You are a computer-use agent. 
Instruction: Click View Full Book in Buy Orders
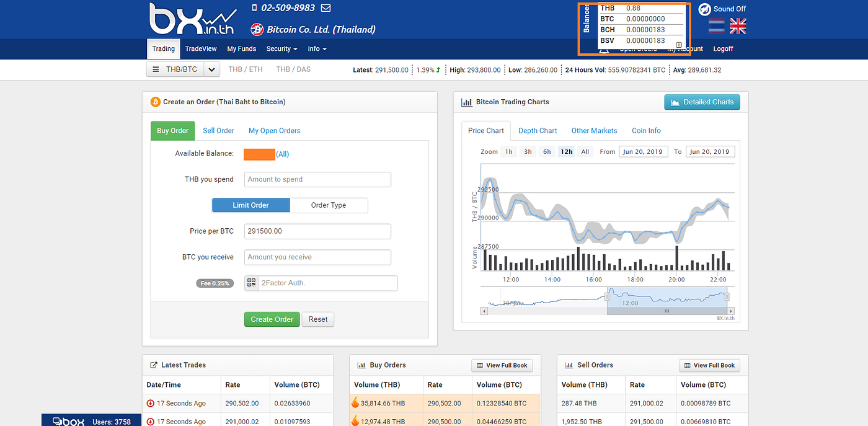click(502, 365)
